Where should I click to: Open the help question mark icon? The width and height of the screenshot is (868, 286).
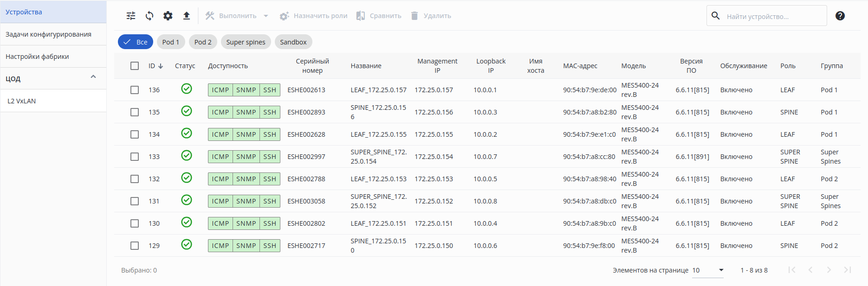(x=840, y=16)
